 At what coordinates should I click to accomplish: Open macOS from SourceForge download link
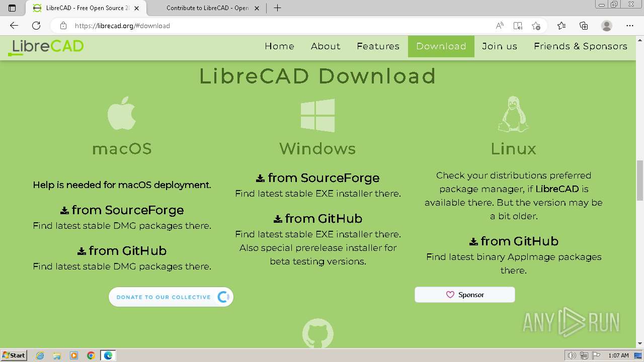[x=122, y=210]
